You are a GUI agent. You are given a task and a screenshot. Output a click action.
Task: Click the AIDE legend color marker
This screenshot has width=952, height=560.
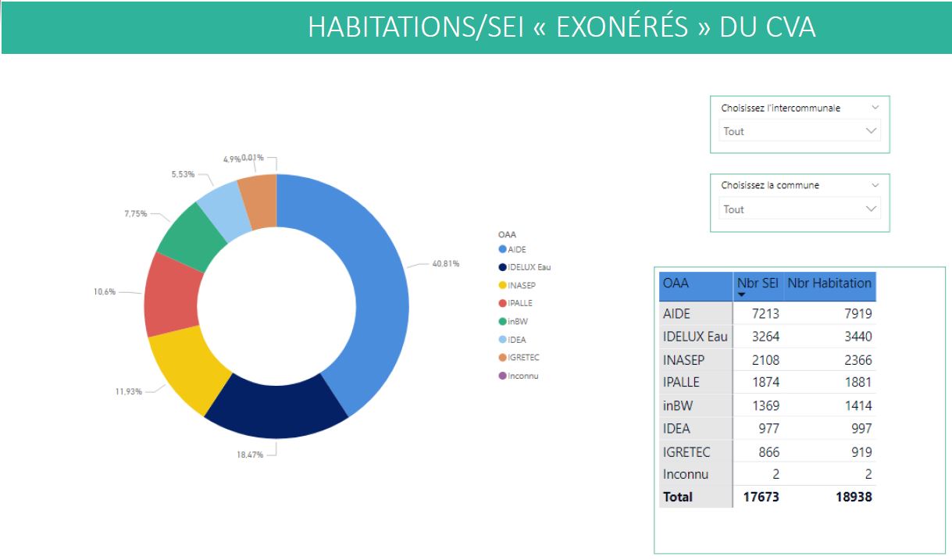pos(502,249)
